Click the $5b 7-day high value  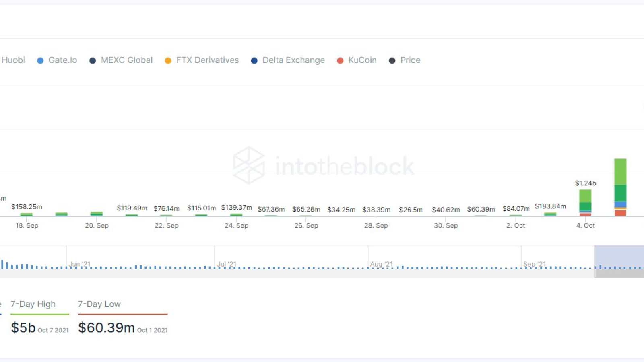click(23, 327)
